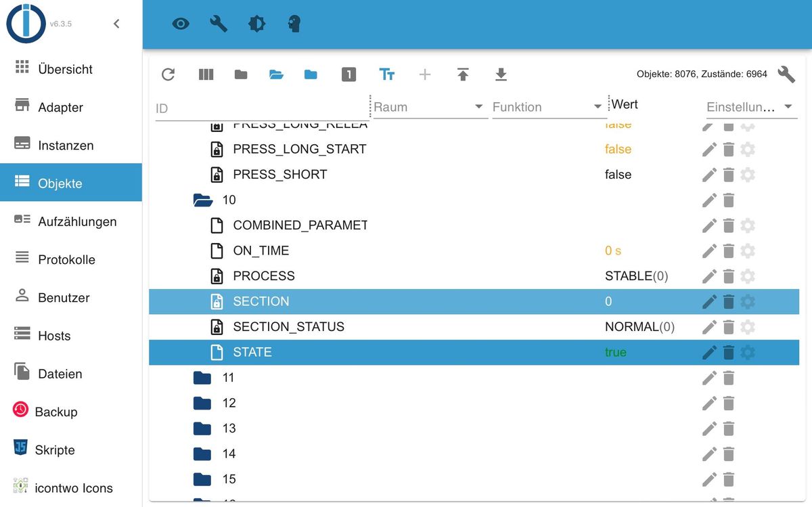Collapse the sidebar with the chevron arrow
812x507 pixels.
116,24
